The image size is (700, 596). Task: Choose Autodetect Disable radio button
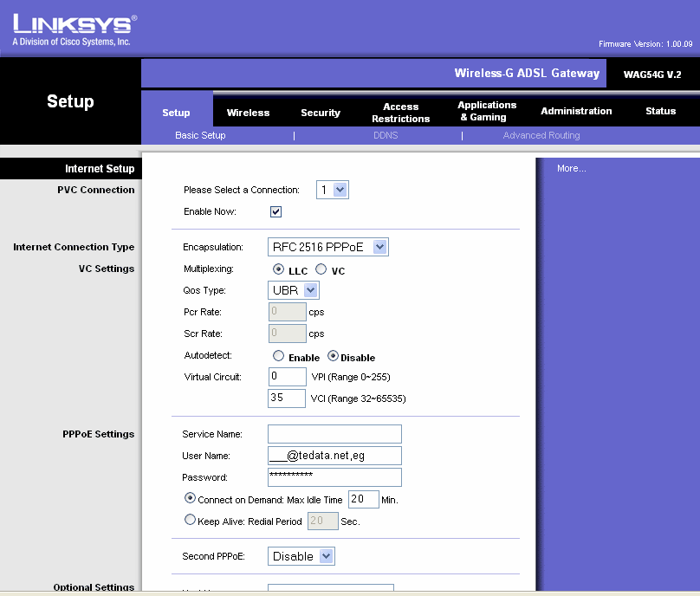(x=333, y=356)
